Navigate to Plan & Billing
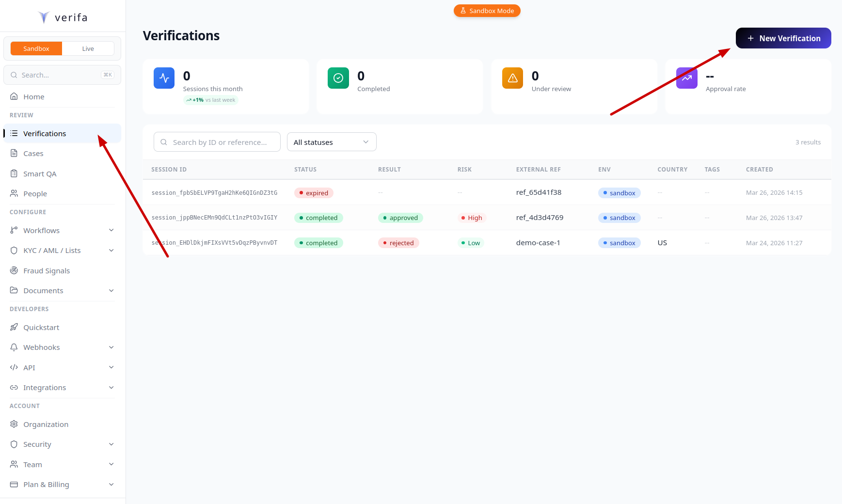Viewport: 842px width, 504px height. pyautogui.click(x=46, y=484)
